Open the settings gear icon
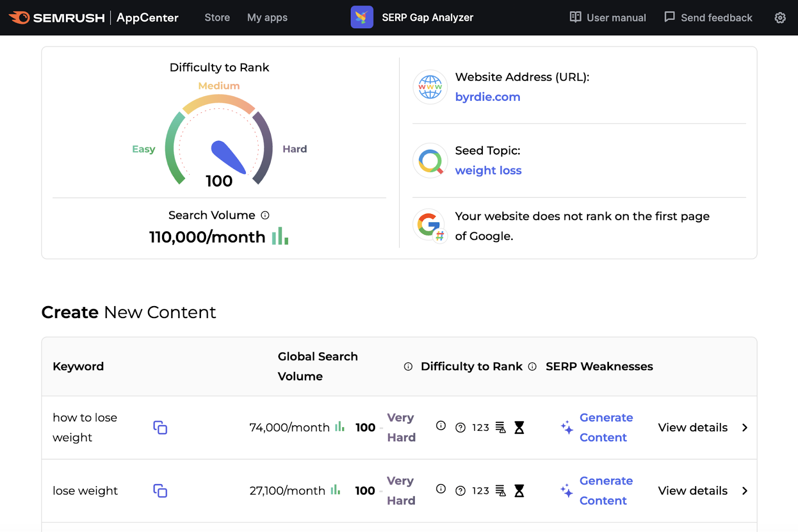 coord(780,18)
